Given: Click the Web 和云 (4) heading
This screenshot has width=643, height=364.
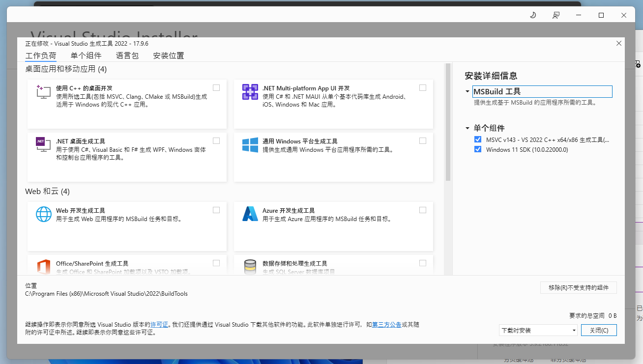Looking at the screenshot, I should tap(48, 191).
